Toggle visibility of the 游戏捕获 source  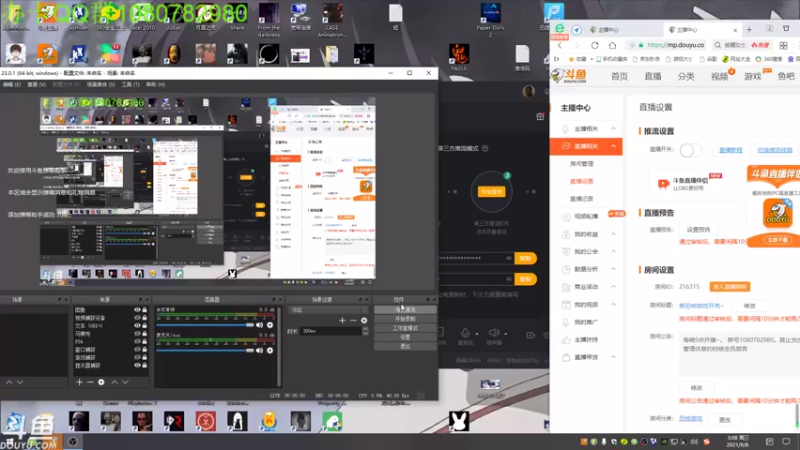137,357
